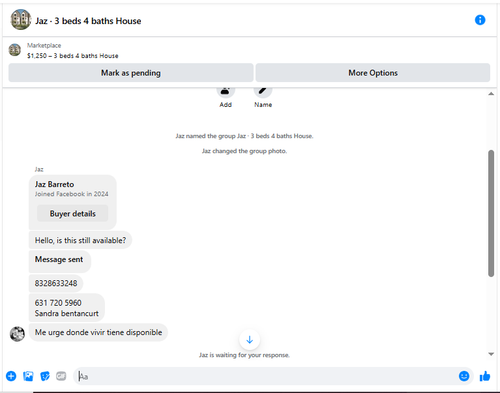500x393 pixels.
Task: Click the Add people icon
Action: click(226, 91)
